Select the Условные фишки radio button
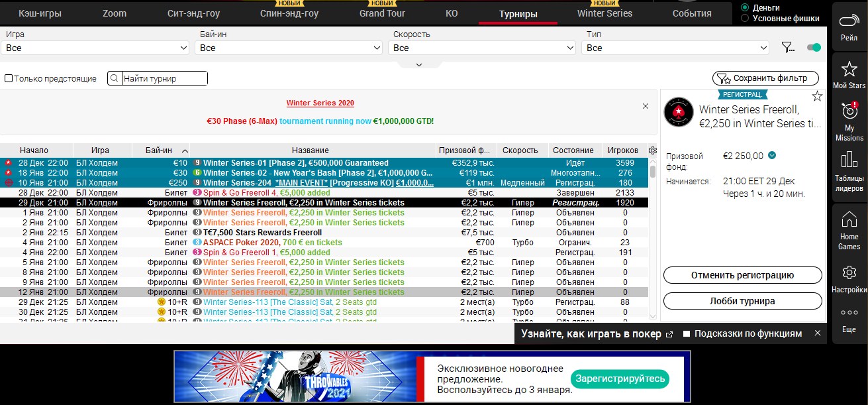The image size is (868, 405). tap(746, 19)
